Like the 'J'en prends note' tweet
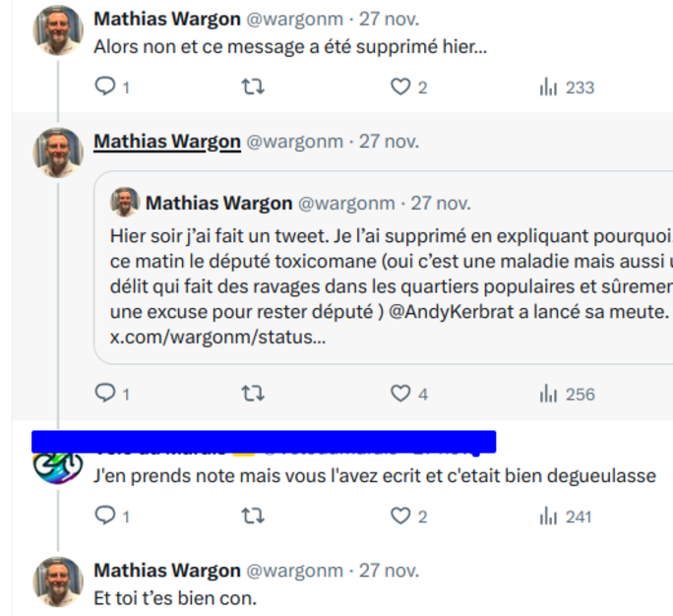The image size is (673, 616). click(x=400, y=516)
